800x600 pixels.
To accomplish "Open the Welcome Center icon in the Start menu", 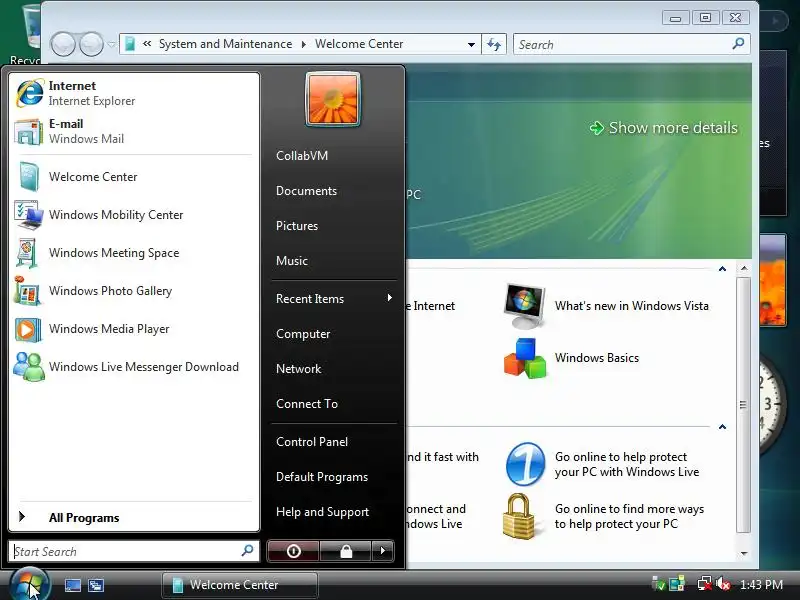I will pos(29,177).
